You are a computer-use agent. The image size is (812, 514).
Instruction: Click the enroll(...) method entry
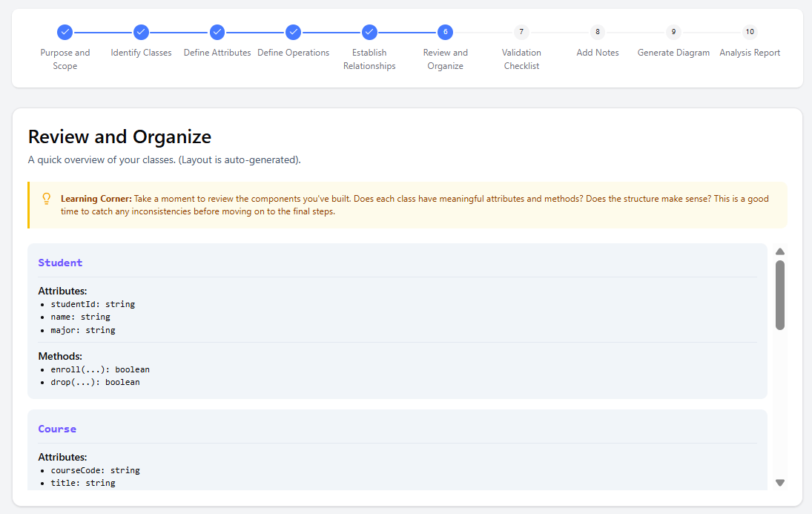pyautogui.click(x=99, y=369)
